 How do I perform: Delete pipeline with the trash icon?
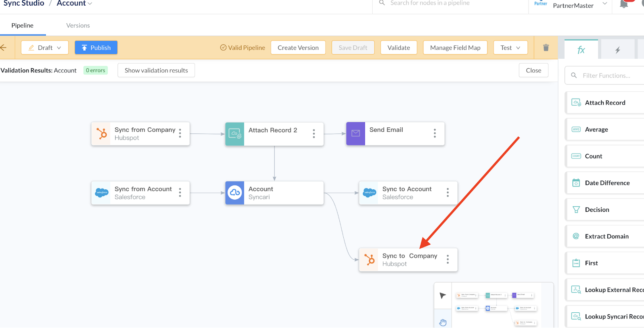tap(546, 47)
